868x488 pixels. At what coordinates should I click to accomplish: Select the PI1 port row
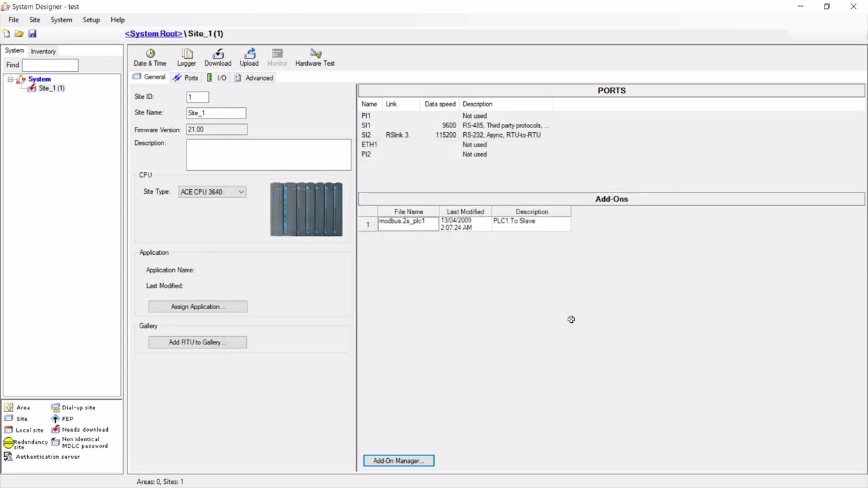point(456,116)
